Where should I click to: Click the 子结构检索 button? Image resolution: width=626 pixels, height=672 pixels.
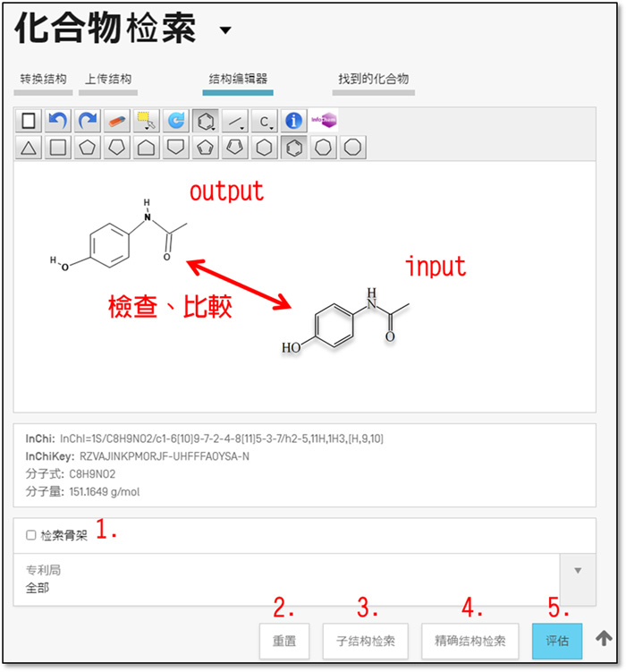click(365, 642)
